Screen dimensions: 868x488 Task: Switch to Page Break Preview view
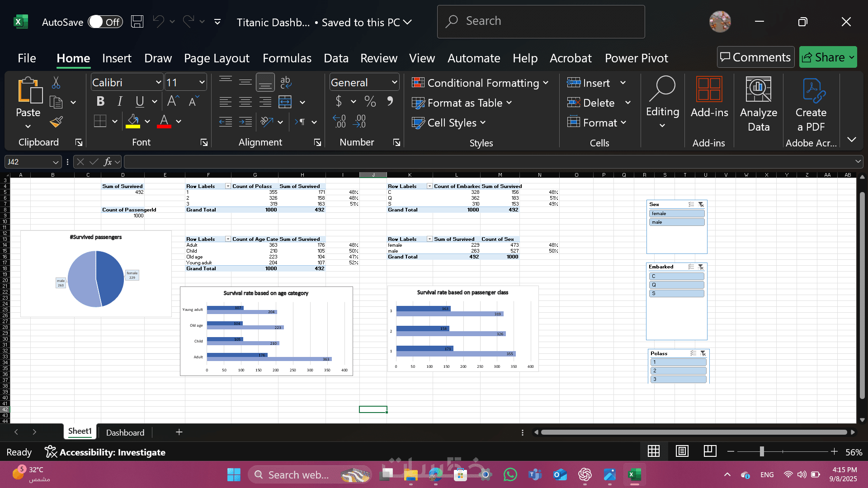(x=710, y=451)
